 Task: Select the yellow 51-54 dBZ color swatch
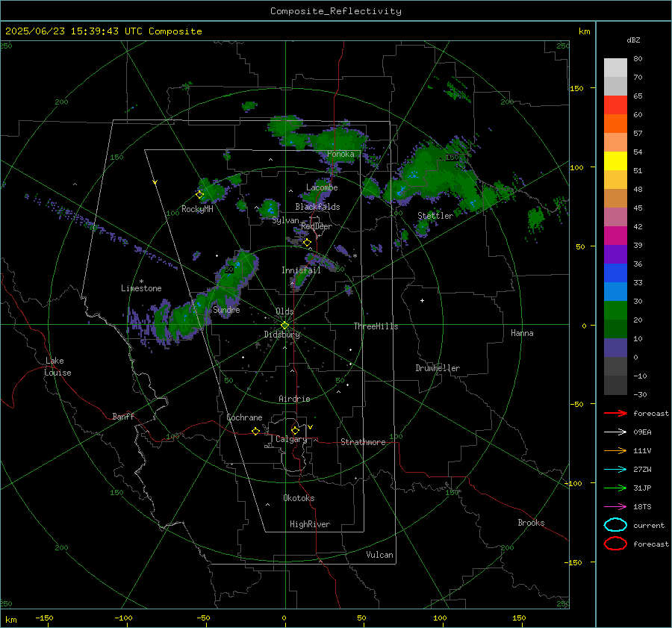tap(615, 161)
